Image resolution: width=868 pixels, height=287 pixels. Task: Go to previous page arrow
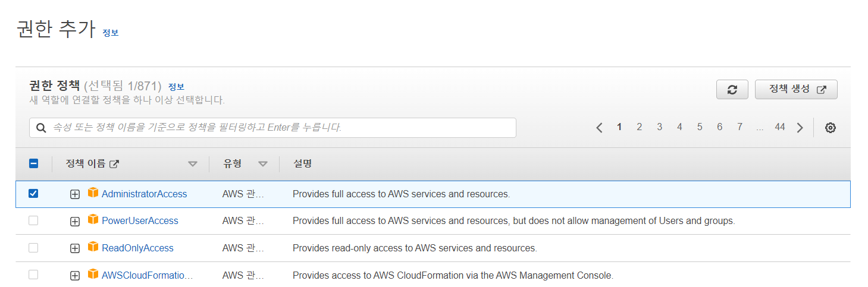pos(599,127)
